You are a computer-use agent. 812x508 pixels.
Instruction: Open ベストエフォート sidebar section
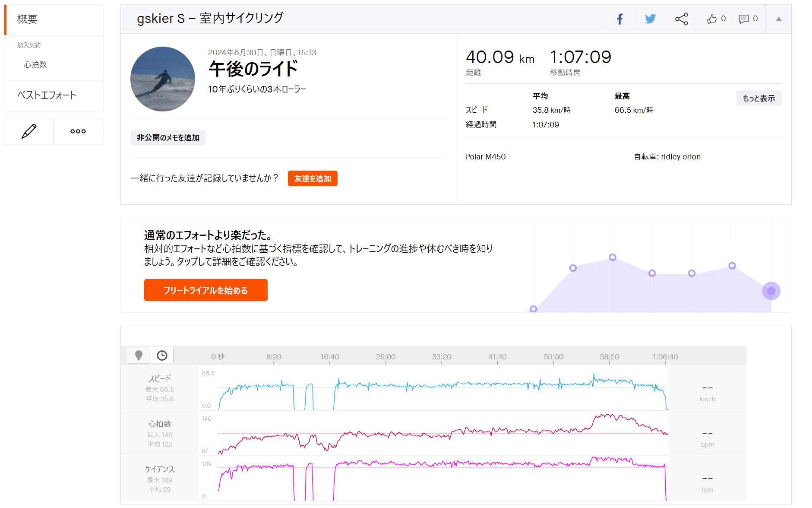(47, 95)
